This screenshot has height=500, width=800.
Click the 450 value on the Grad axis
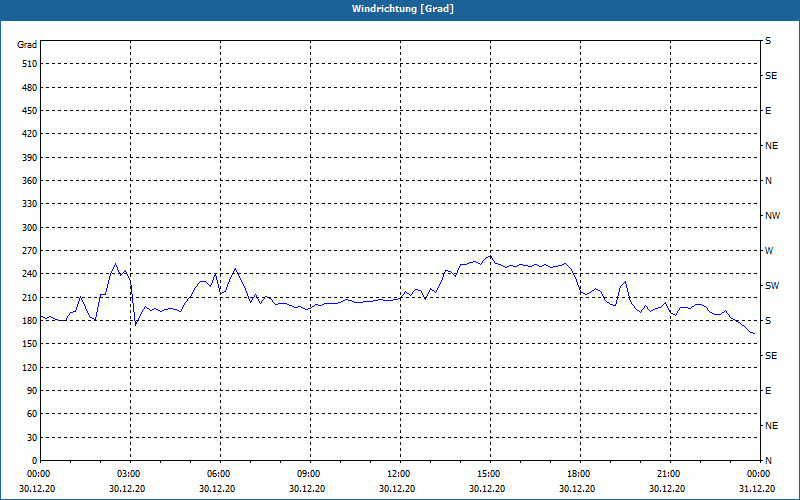pos(30,111)
